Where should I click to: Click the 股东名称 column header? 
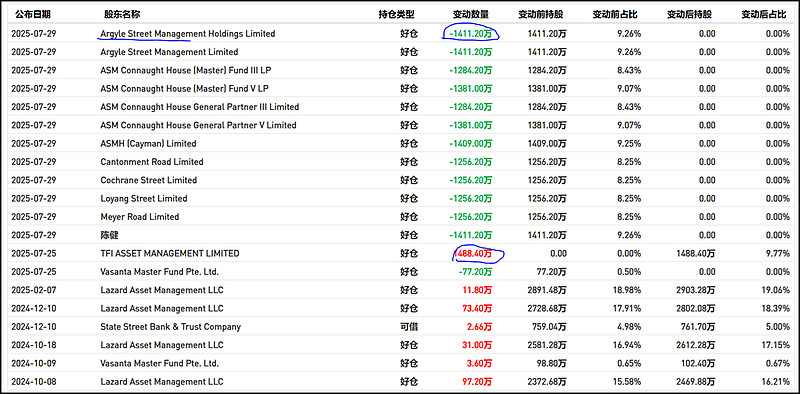121,15
